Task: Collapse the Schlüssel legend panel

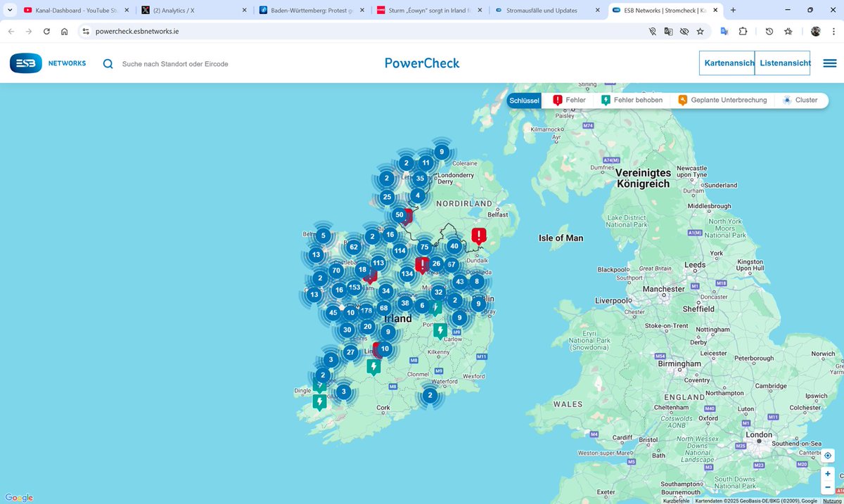Action: click(x=524, y=100)
